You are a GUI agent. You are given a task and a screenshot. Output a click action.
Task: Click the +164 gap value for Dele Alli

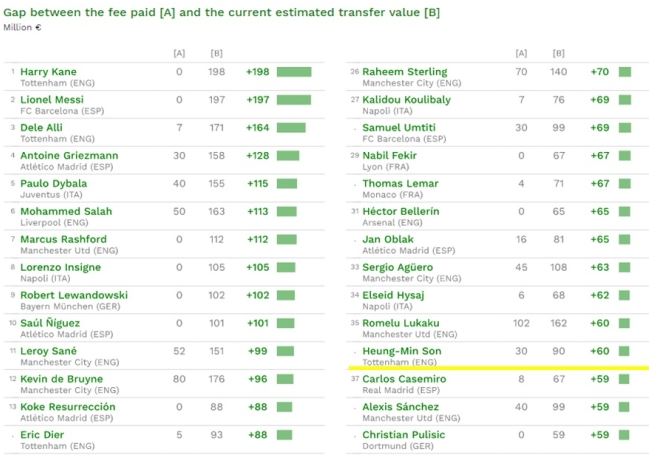(x=257, y=128)
